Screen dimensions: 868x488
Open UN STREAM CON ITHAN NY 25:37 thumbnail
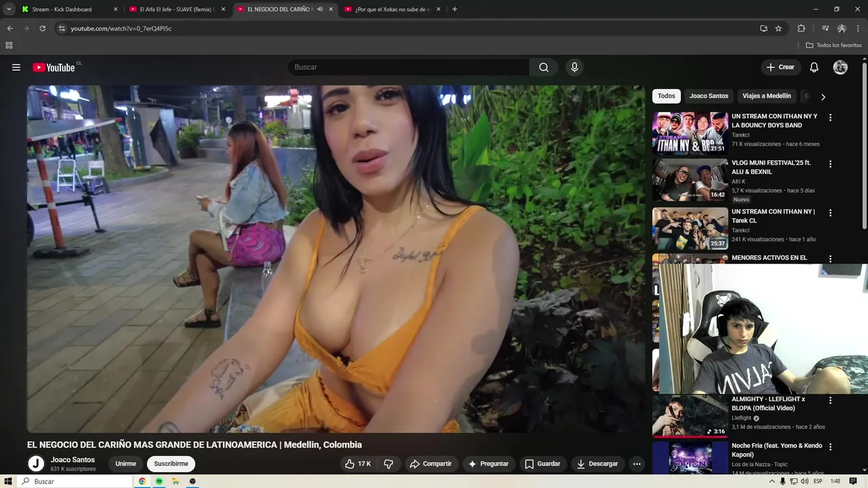pos(690,229)
